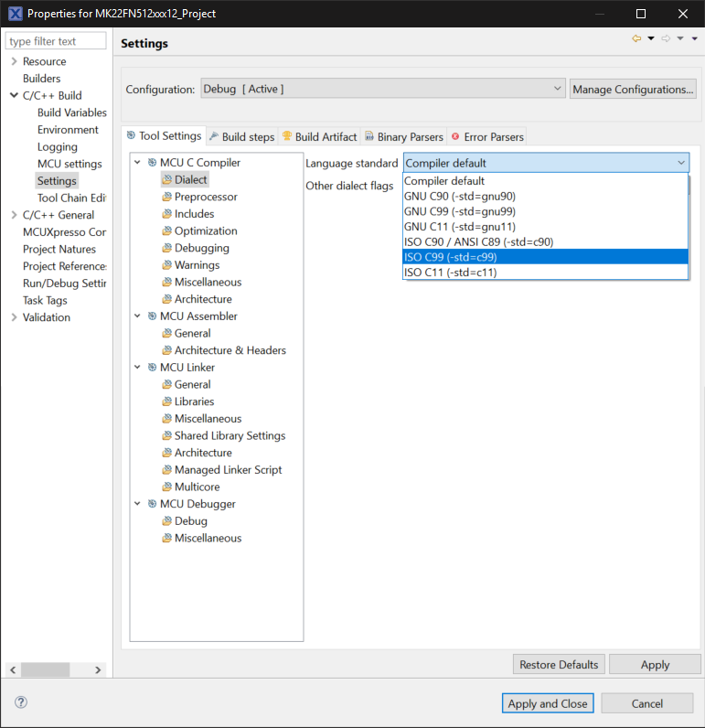Expand the Validation tree node

(14, 317)
